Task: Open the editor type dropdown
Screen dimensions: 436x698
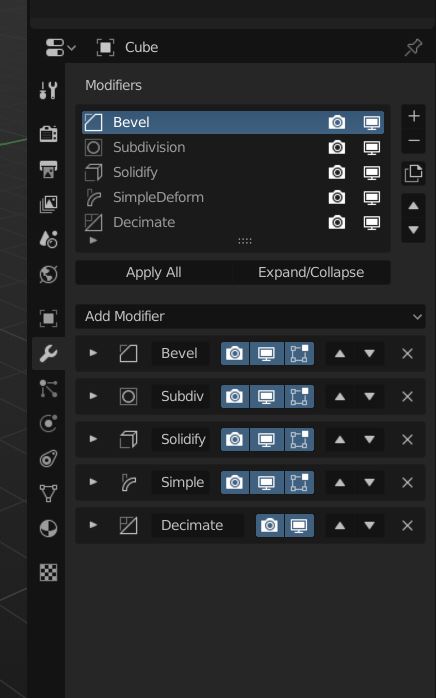Action: click(x=61, y=47)
